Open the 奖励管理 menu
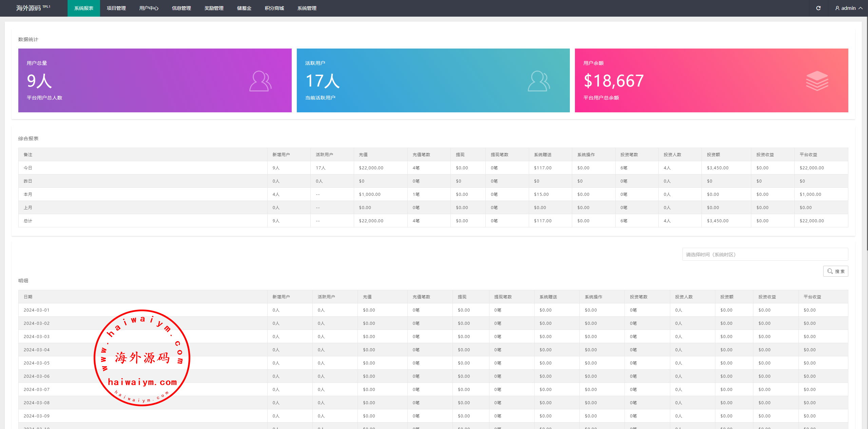Viewport: 868px width, 429px height. pyautogui.click(x=214, y=8)
